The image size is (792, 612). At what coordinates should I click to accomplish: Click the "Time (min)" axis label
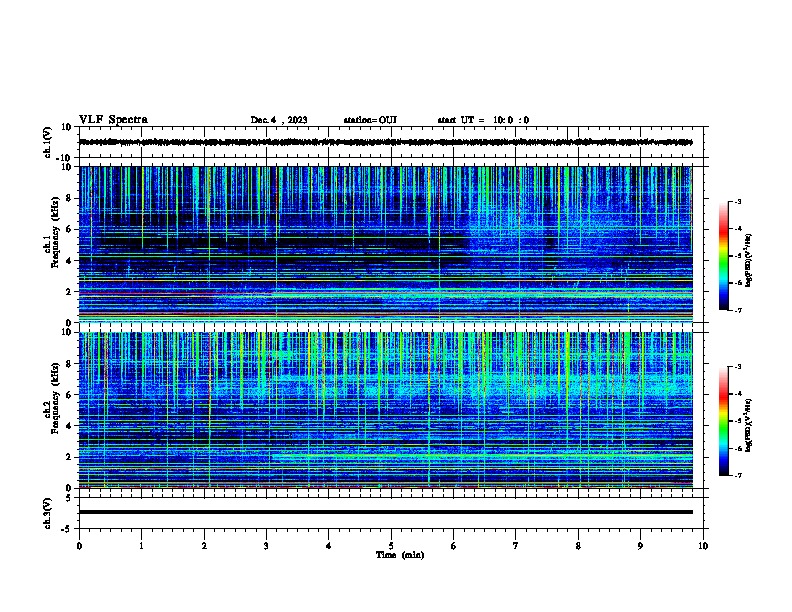coord(400,555)
